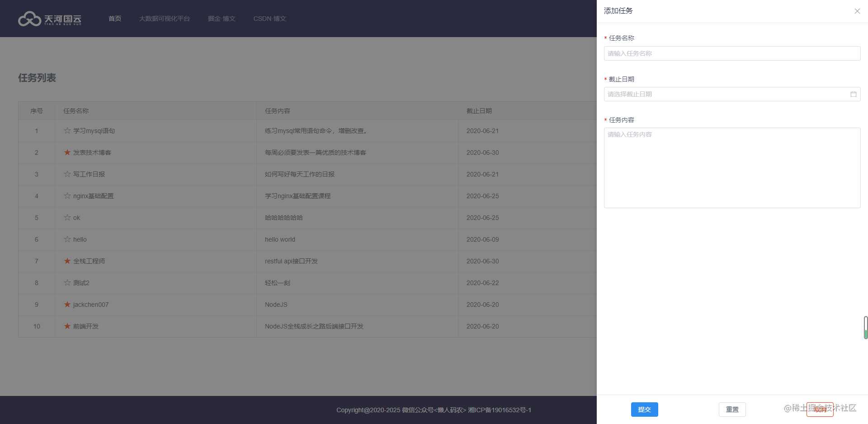Select the 全栈工程师 task name

(89, 261)
